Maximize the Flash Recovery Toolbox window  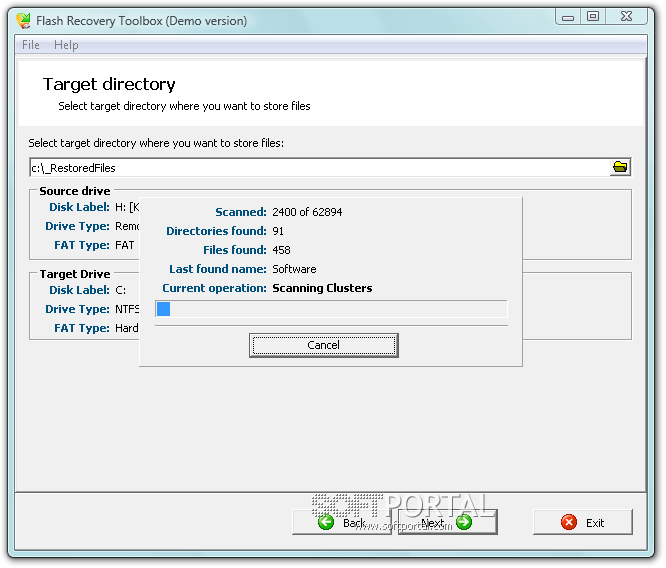click(593, 17)
